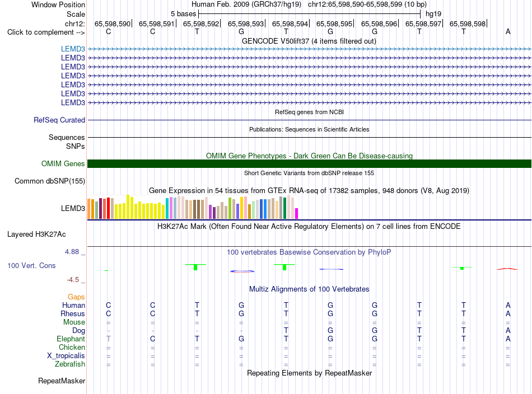
Task: Click the Sequences label in Publications track
Action: coord(67,137)
